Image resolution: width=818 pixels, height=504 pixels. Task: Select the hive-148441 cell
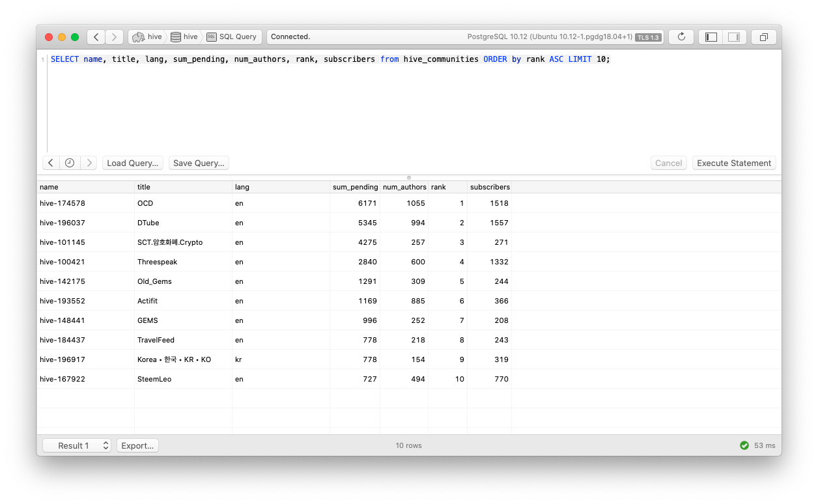click(x=85, y=320)
